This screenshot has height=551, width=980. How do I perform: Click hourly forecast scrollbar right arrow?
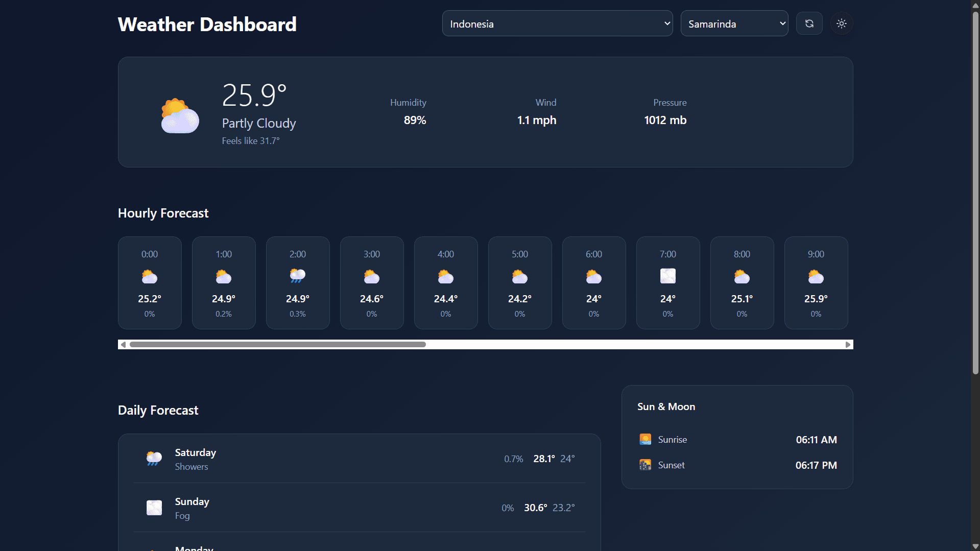pyautogui.click(x=848, y=345)
